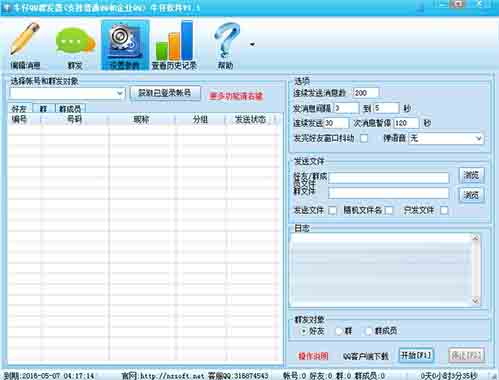499x380 pixels.
Task: Click the 分组 column header
Action: pyautogui.click(x=200, y=120)
